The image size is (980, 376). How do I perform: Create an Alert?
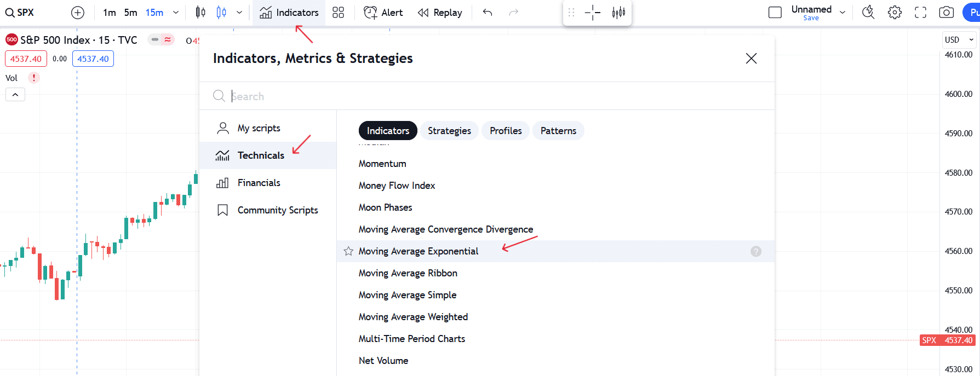[383, 13]
